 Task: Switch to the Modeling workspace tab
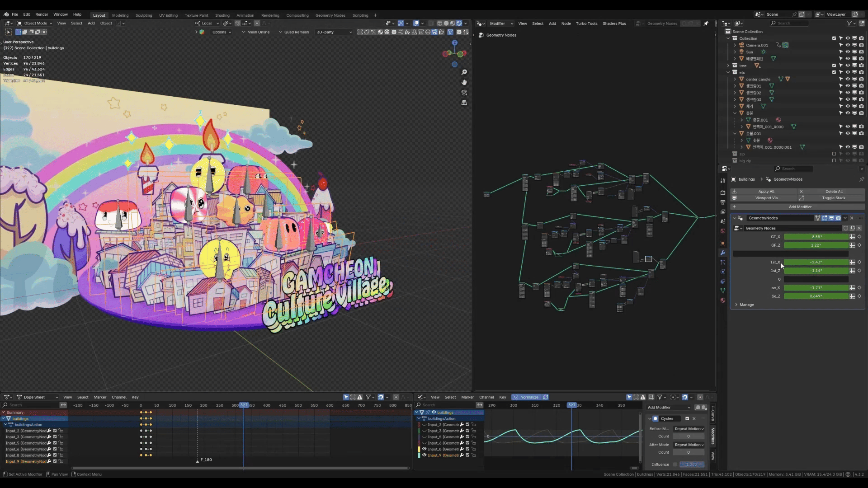click(x=120, y=15)
